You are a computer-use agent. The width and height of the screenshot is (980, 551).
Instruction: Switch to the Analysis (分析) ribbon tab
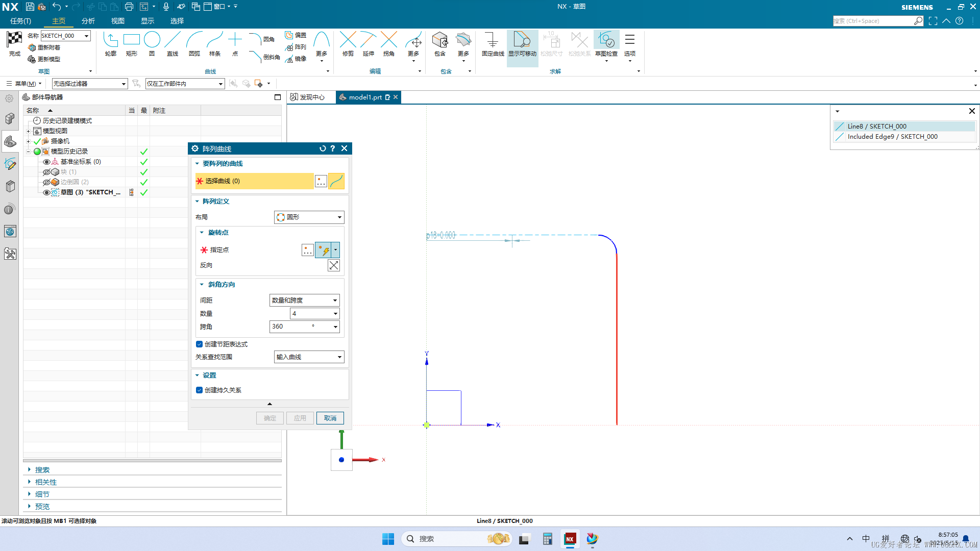click(88, 21)
